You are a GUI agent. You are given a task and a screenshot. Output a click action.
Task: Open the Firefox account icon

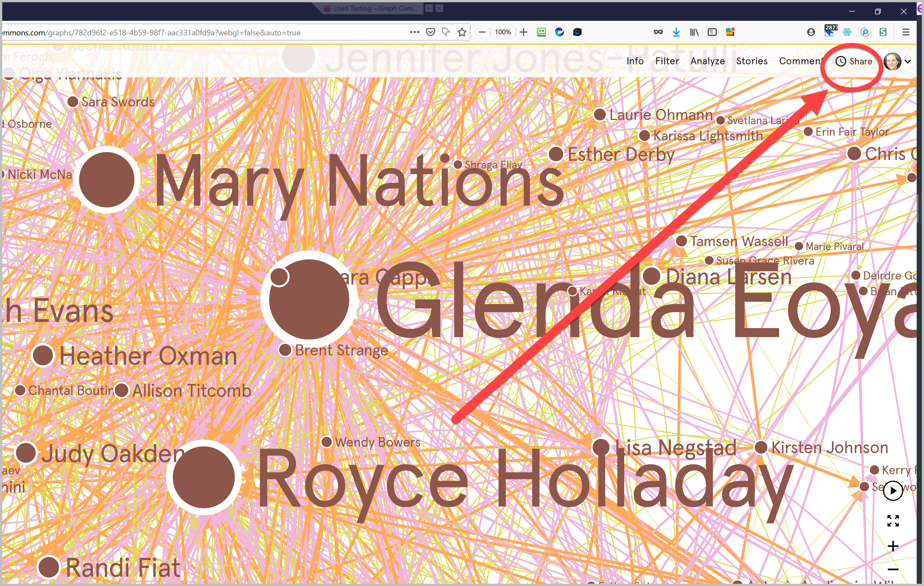tap(811, 32)
